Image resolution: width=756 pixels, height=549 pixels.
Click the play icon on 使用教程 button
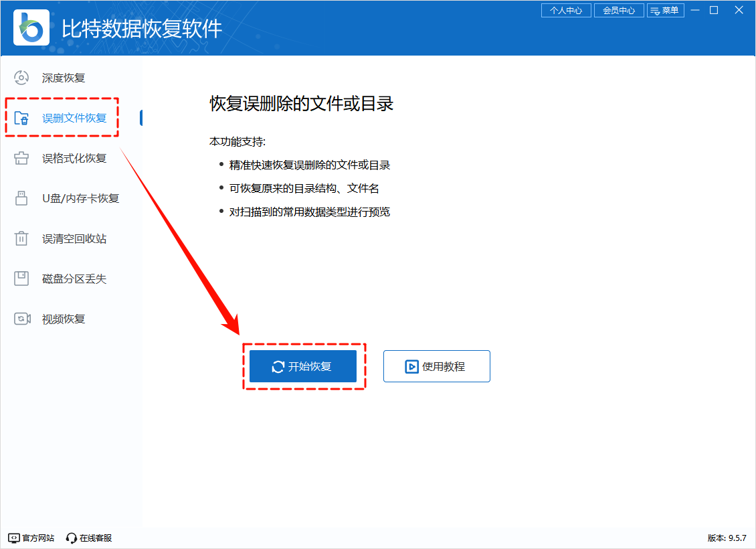[411, 367]
